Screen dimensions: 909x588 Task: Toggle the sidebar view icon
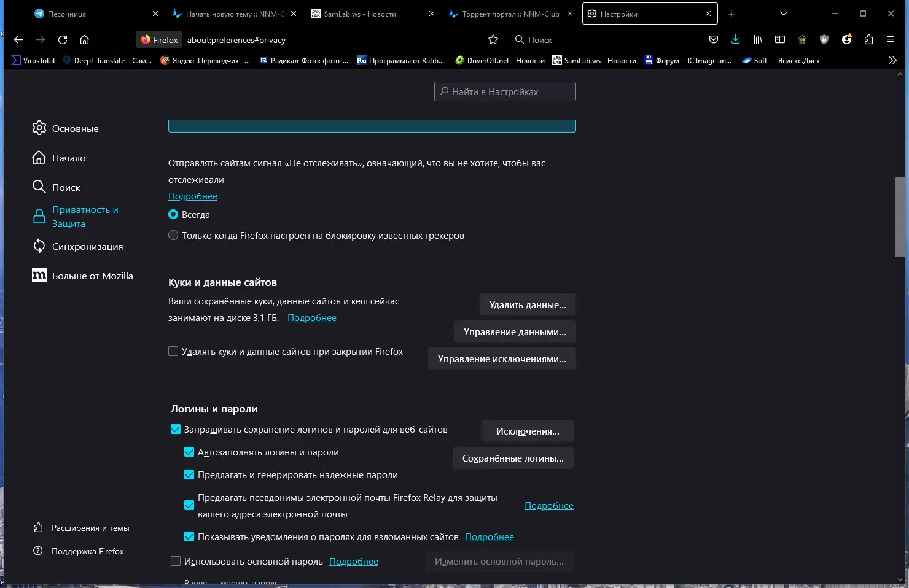780,40
